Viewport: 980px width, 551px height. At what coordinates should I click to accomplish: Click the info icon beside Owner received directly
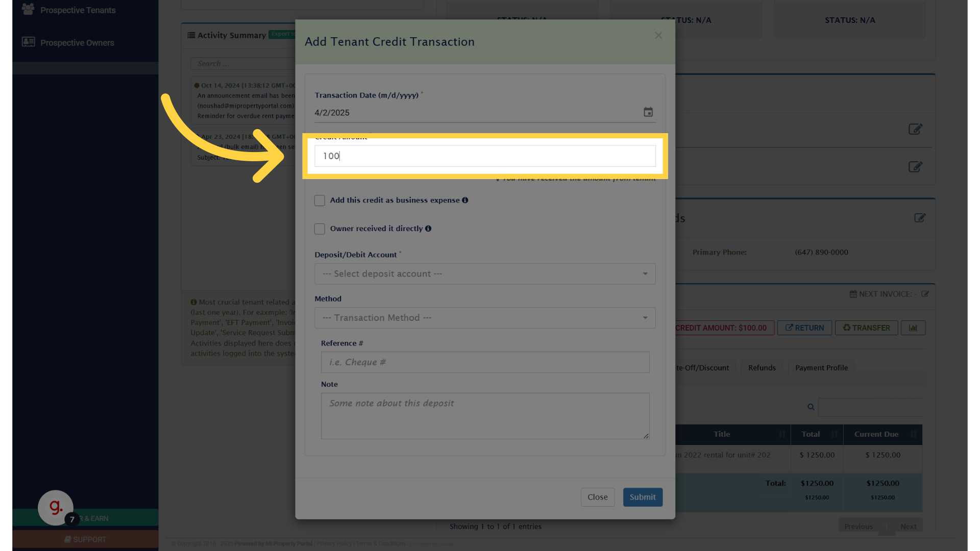click(x=428, y=229)
